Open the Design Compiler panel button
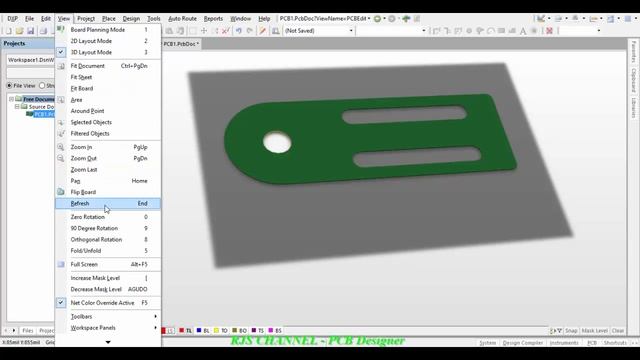640x360 pixels. 522,343
